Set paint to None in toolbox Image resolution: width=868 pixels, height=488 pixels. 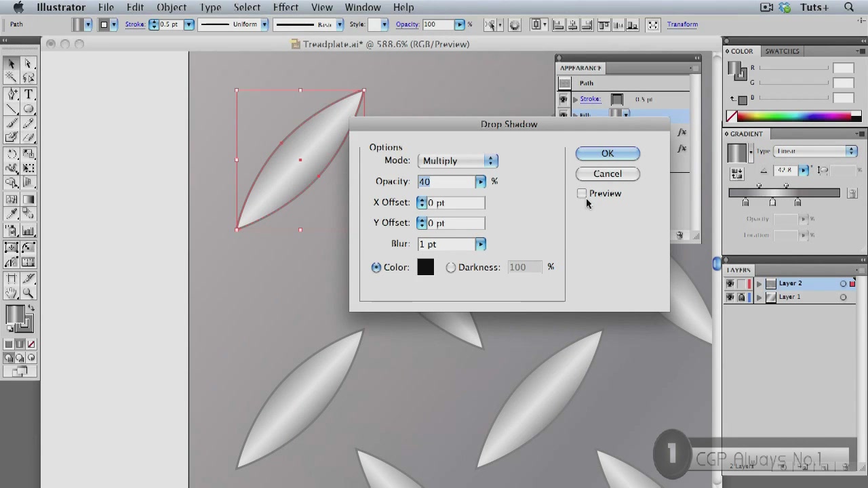pyautogui.click(x=31, y=344)
